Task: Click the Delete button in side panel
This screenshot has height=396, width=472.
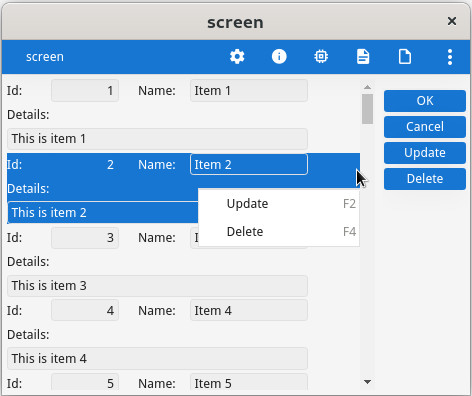Action: tap(425, 179)
